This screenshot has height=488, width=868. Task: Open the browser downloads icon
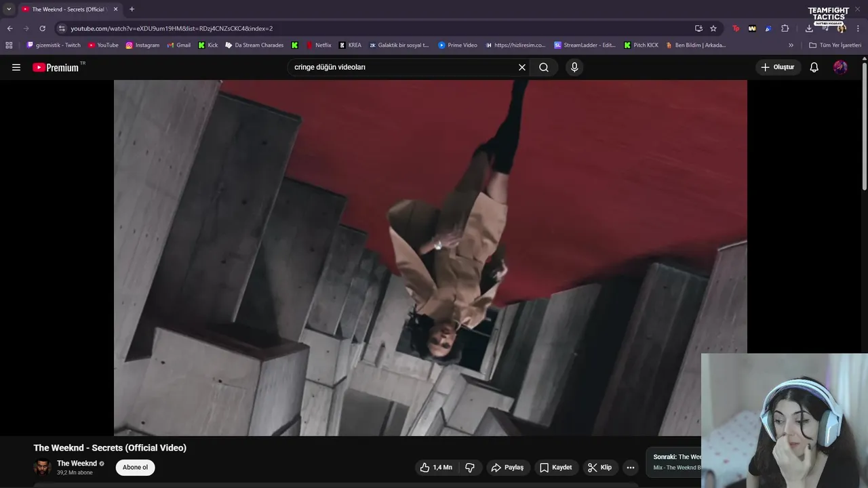[809, 28]
